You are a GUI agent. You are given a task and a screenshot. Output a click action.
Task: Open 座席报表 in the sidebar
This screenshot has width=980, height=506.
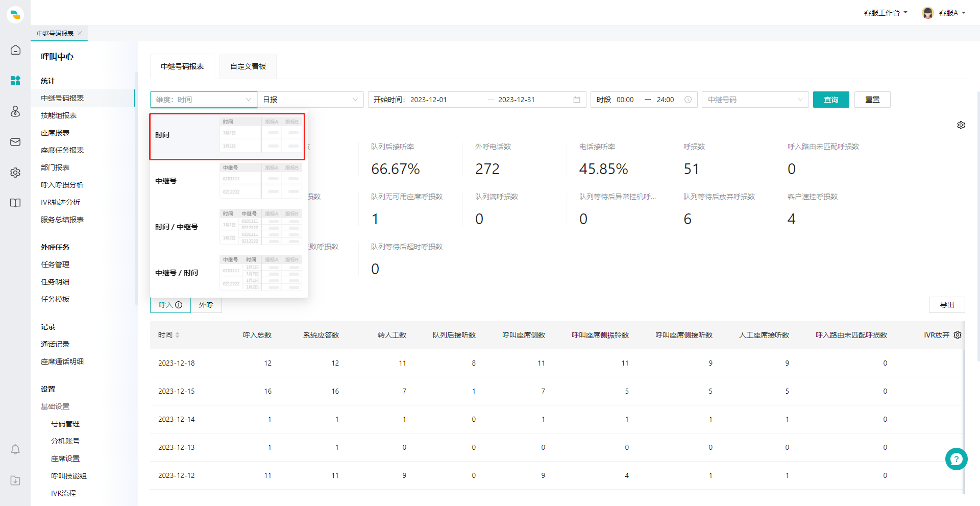tap(55, 133)
